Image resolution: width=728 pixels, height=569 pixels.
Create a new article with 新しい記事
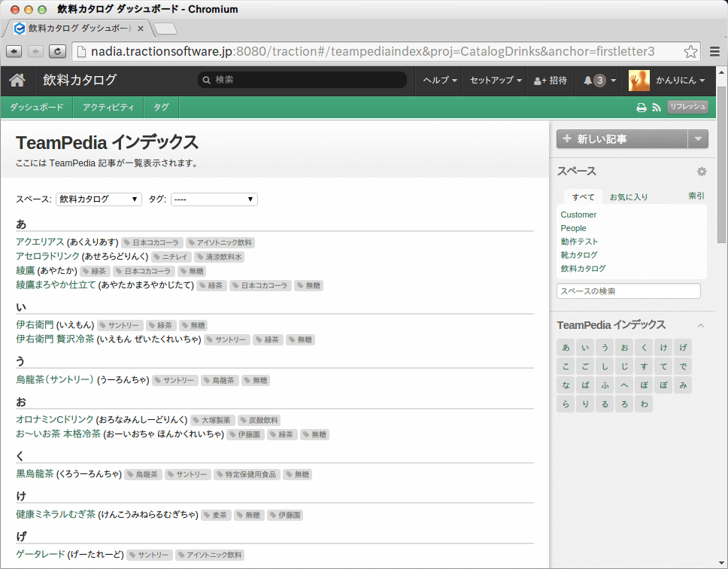coord(622,139)
